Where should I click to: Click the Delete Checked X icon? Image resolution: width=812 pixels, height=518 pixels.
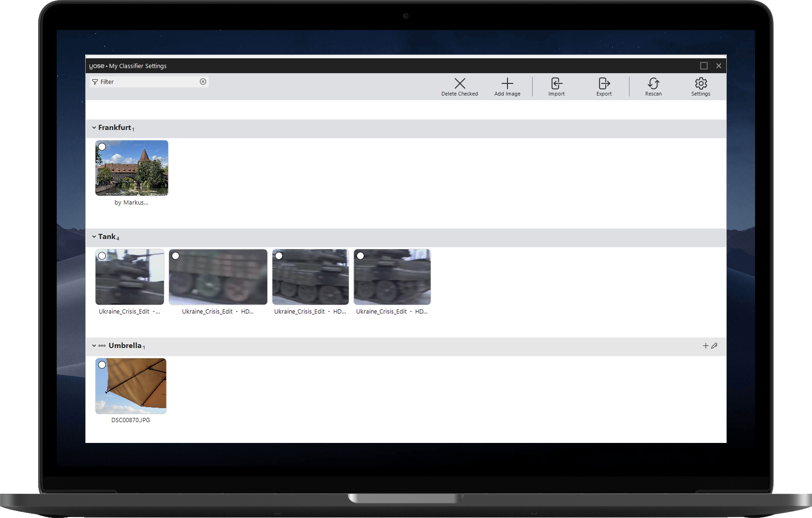coord(459,84)
